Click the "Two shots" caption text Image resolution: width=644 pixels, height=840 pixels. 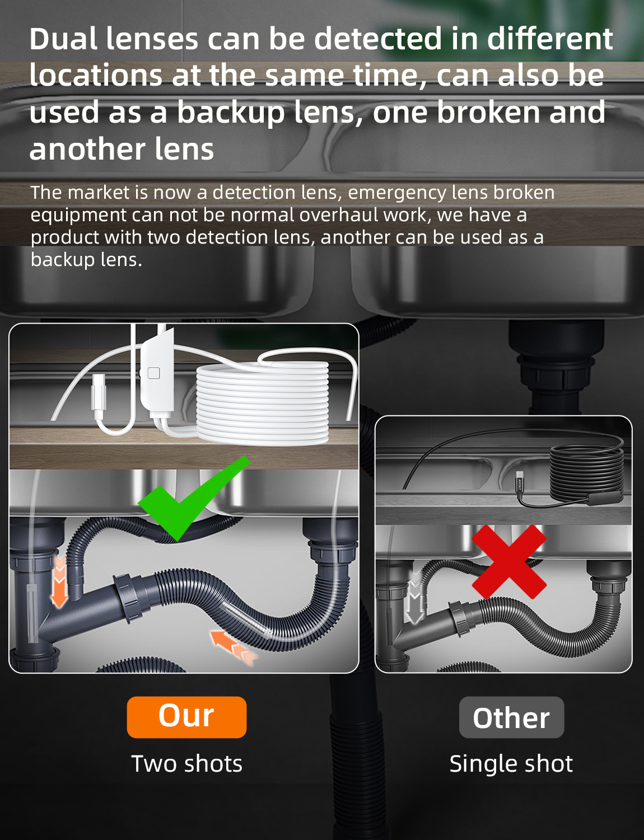coord(186,764)
